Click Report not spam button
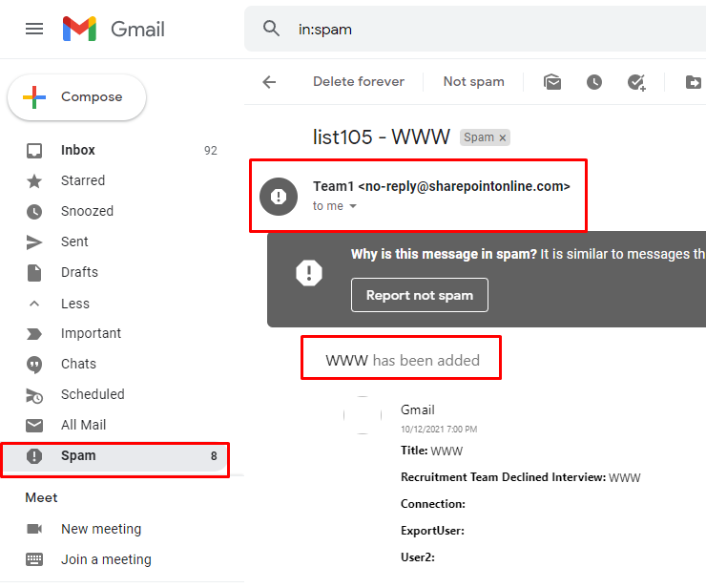 pos(419,295)
